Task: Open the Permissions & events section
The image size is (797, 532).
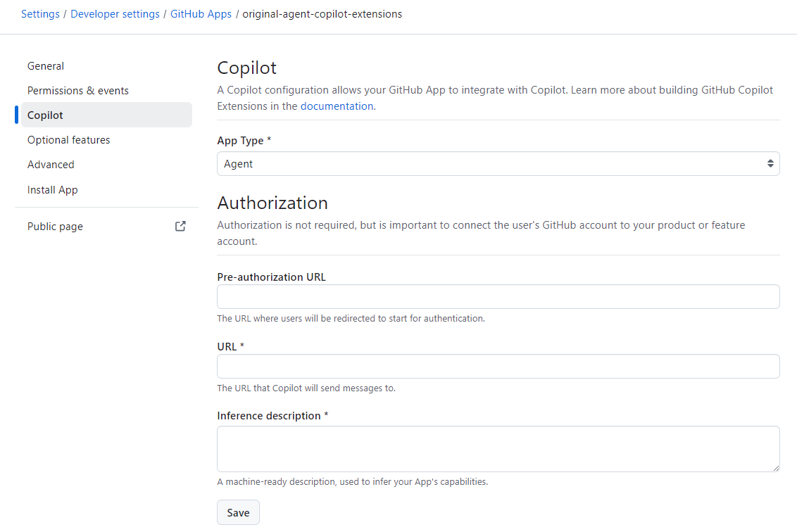Action: [x=77, y=90]
